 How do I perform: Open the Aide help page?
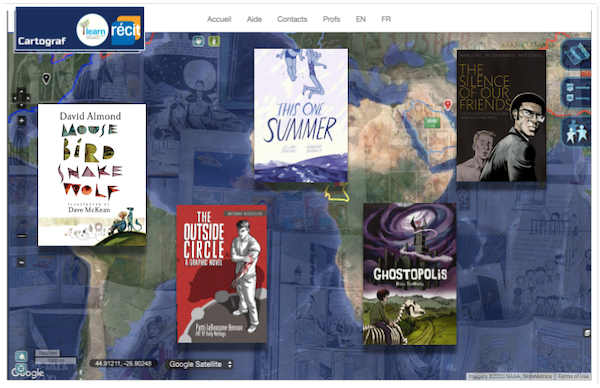(254, 19)
